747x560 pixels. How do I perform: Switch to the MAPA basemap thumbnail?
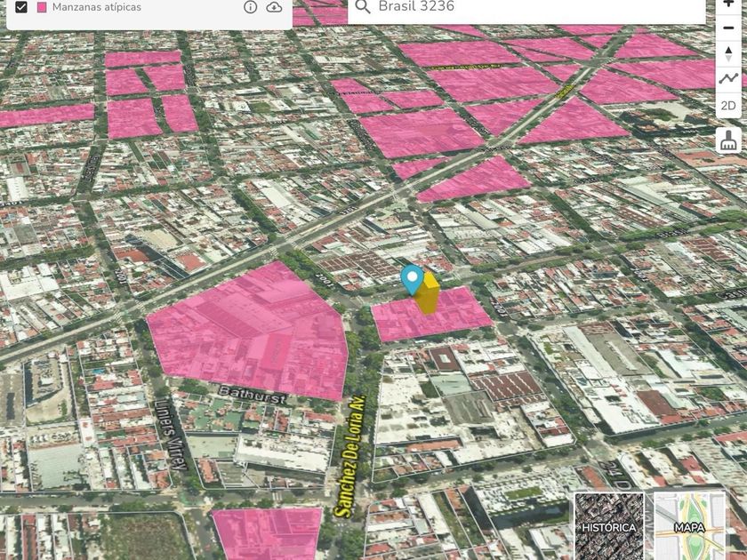(689, 526)
